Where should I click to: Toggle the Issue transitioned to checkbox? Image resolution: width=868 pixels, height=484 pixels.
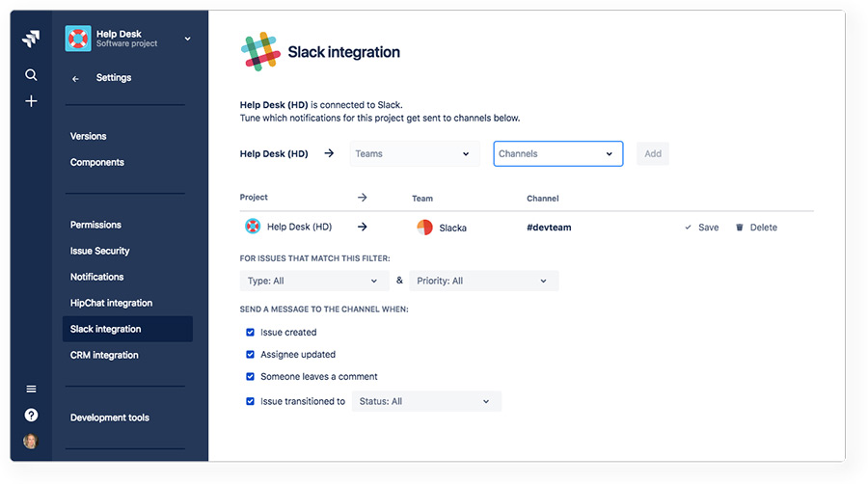[x=250, y=402]
